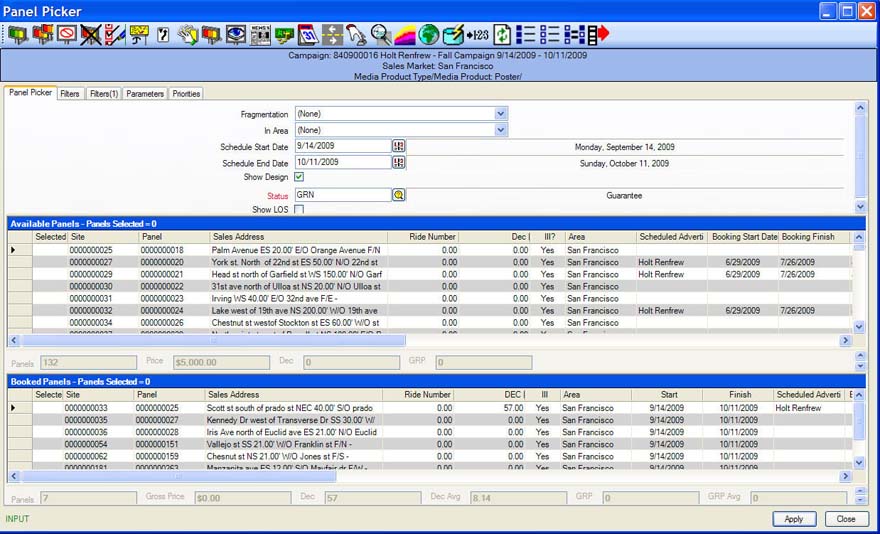Select the Palm Avenue ES 20.00' row
Viewport: 880px width, 534px height.
430,250
